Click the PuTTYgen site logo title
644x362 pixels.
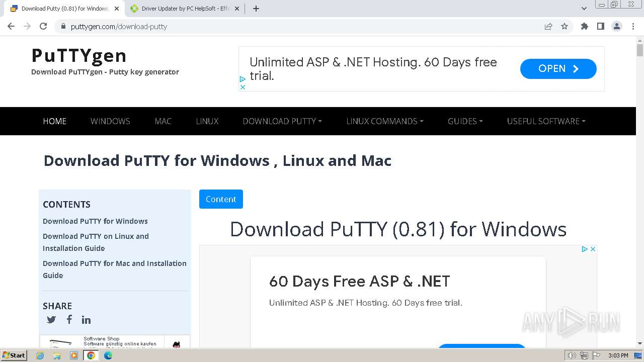(x=79, y=55)
